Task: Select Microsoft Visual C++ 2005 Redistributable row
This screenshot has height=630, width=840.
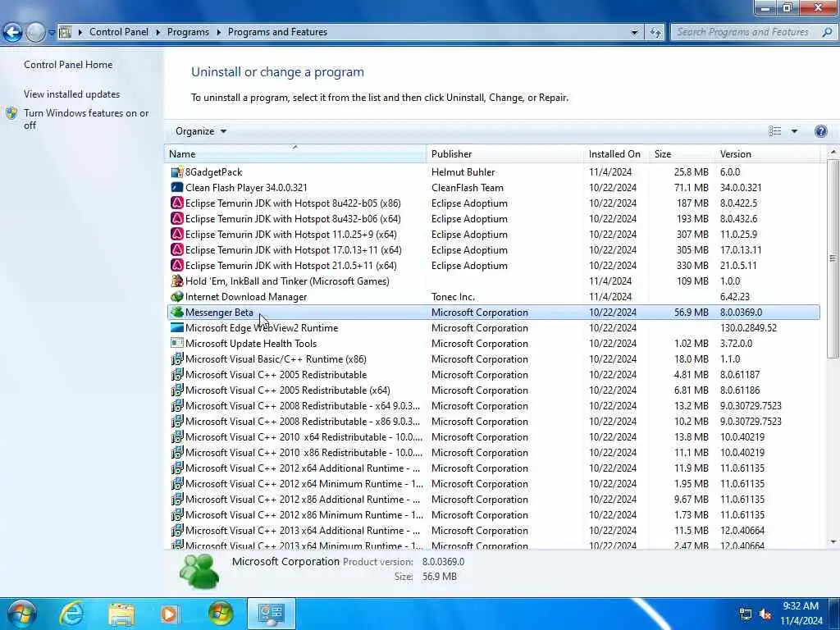Action: pyautogui.click(x=493, y=374)
